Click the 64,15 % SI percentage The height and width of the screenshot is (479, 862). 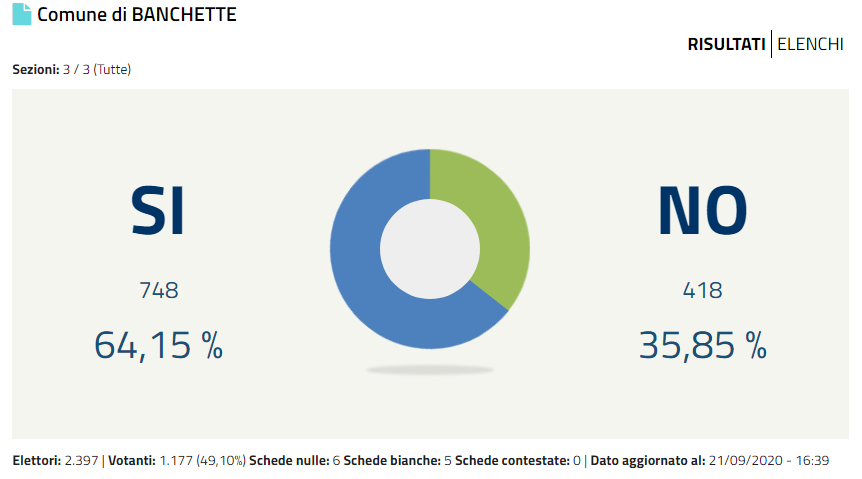point(158,345)
